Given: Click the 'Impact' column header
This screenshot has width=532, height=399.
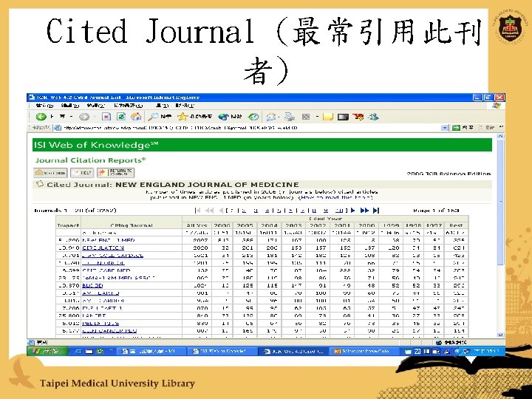Looking at the screenshot, I should coord(68,225).
